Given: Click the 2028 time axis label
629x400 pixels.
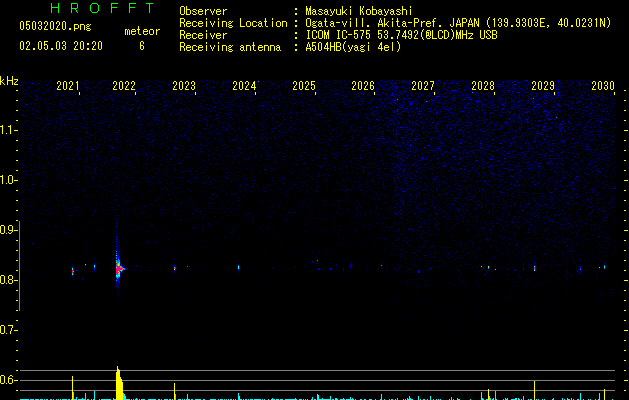Looking at the screenshot, I should pyautogui.click(x=483, y=86).
